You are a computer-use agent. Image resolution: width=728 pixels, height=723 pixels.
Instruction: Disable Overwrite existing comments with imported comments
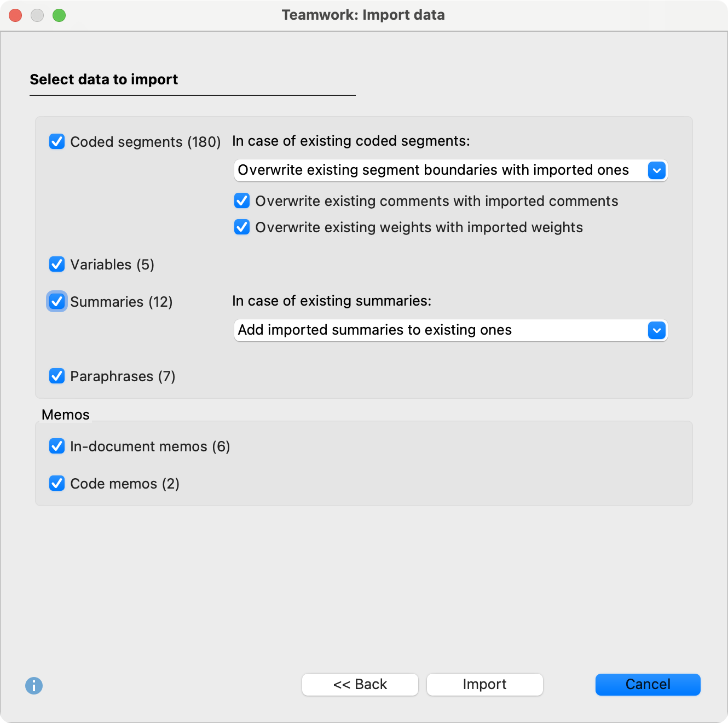click(x=242, y=201)
